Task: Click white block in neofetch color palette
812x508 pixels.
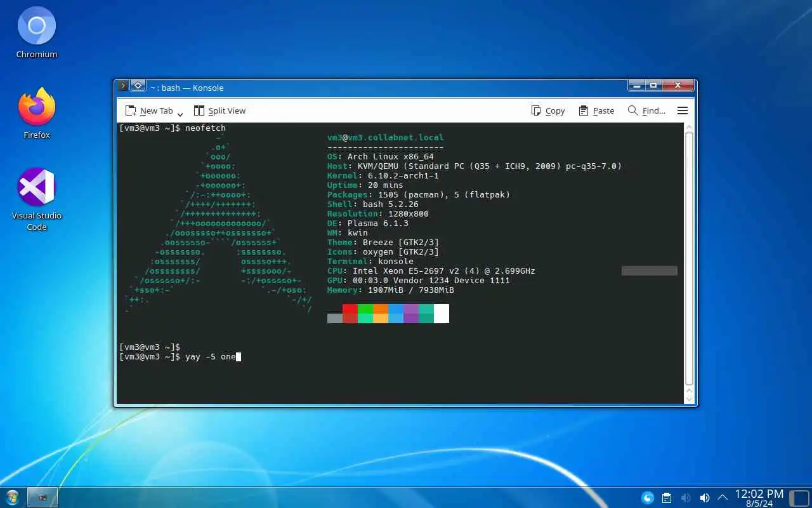Action: point(442,314)
